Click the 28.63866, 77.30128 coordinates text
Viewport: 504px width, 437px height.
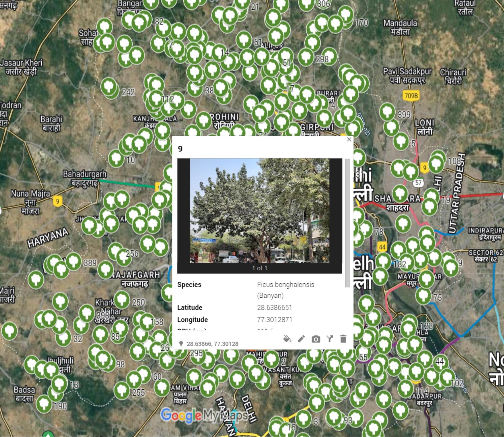212,344
